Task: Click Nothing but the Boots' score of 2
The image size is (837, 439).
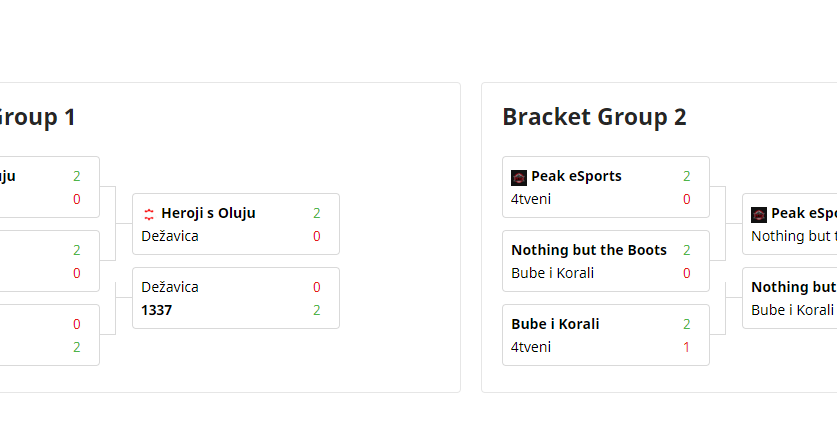Action: point(687,250)
